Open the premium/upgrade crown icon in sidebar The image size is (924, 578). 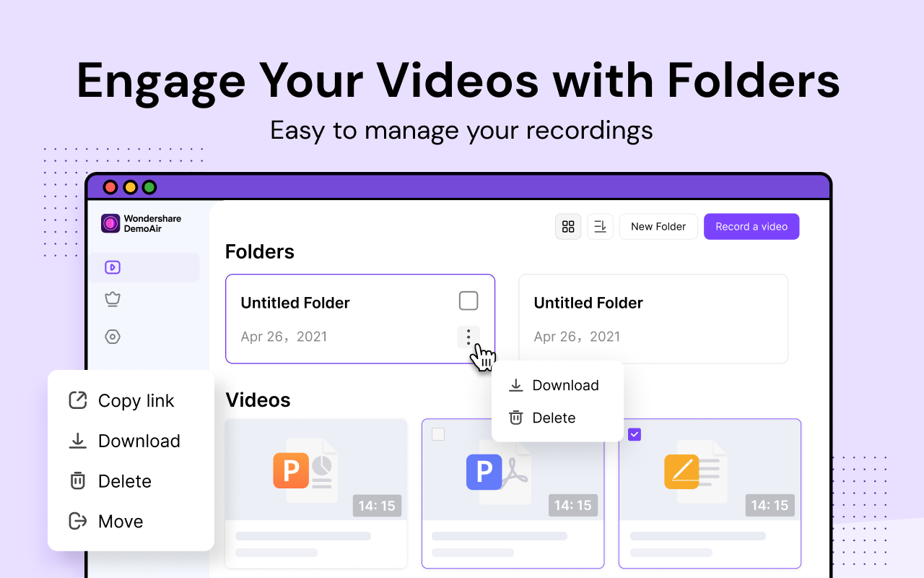coord(113,299)
